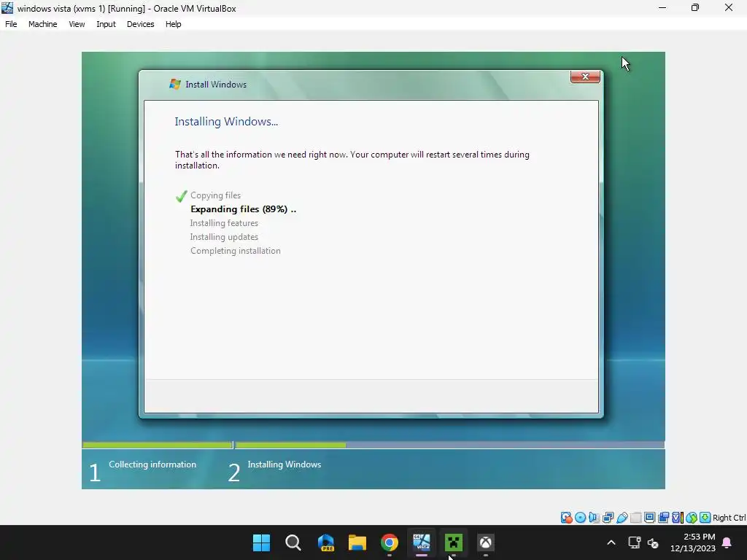
Task: Click the 'Installing features' step text
Action: point(224,223)
